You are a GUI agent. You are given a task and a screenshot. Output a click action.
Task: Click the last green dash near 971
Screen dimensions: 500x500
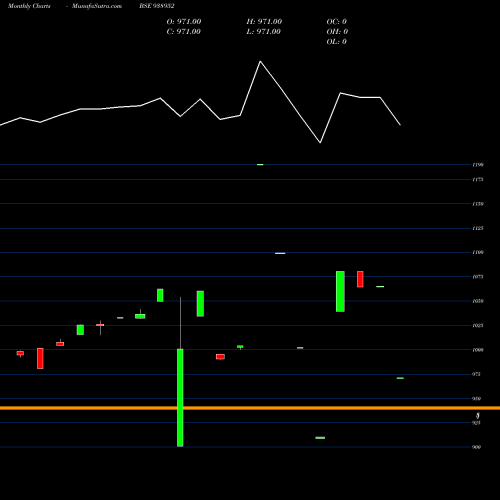pos(400,378)
